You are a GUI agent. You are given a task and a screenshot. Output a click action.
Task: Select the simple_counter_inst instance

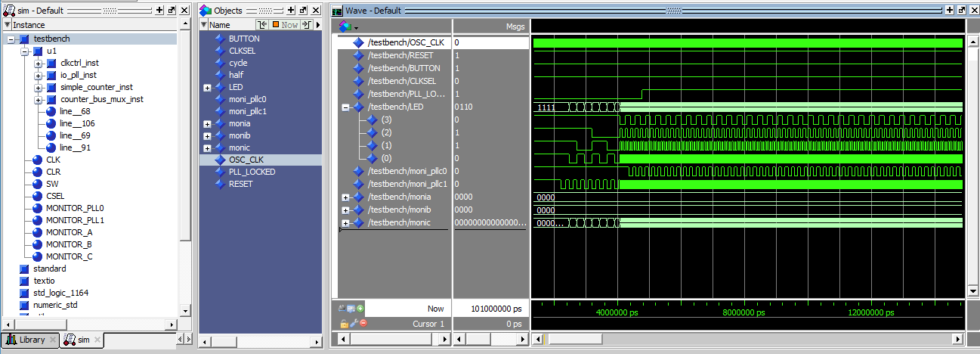96,87
